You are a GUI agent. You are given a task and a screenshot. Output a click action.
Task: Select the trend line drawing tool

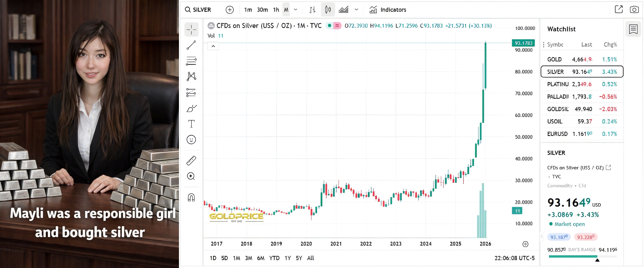(x=191, y=45)
